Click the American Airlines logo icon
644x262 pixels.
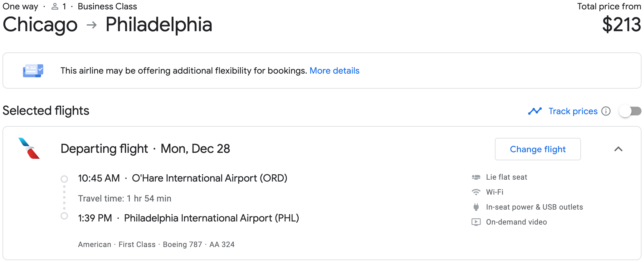[x=29, y=148]
